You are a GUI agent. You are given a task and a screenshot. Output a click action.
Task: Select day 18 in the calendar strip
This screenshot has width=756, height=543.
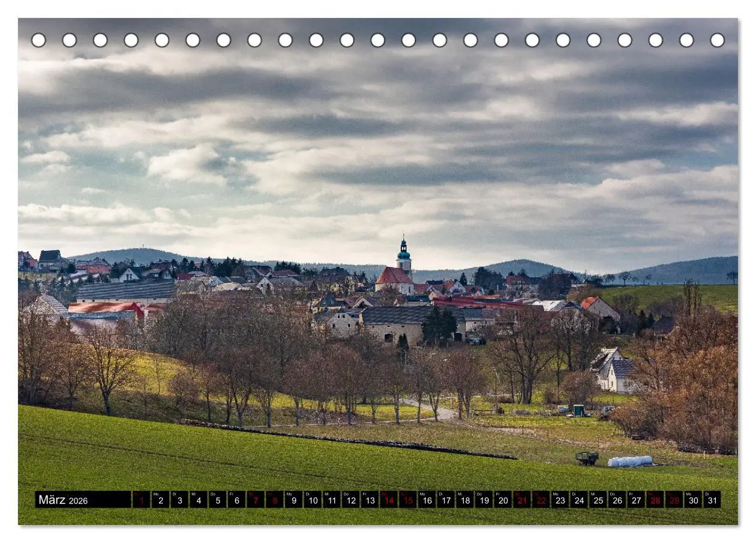465,500
